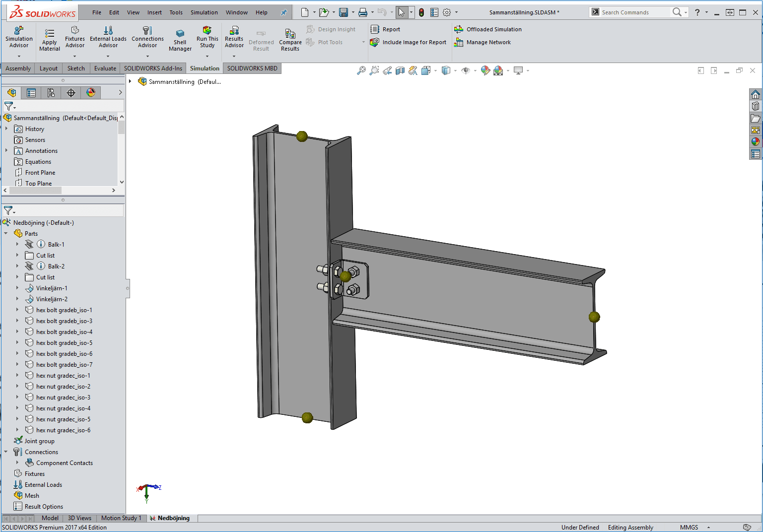The height and width of the screenshot is (532, 763).
Task: Switch to the Evaluate tab
Action: click(x=105, y=68)
